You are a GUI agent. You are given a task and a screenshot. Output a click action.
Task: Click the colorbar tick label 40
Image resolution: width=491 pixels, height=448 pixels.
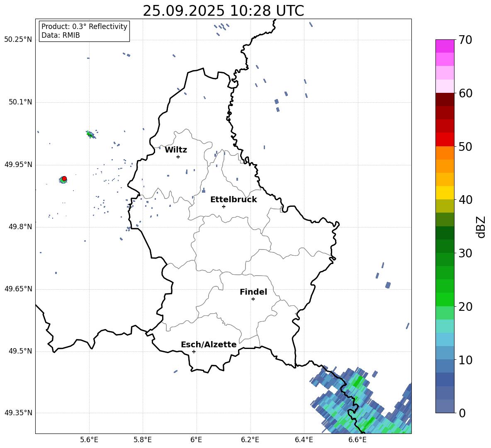click(465, 200)
